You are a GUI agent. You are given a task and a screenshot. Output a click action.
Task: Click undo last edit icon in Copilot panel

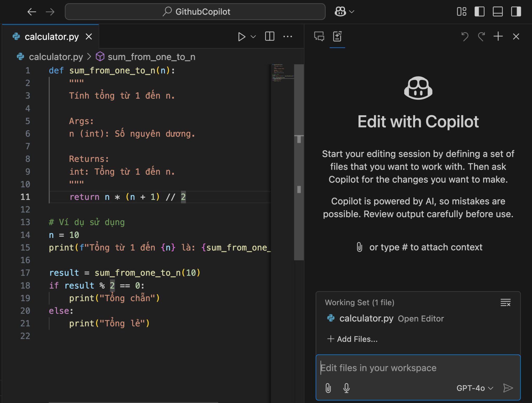coord(465,36)
